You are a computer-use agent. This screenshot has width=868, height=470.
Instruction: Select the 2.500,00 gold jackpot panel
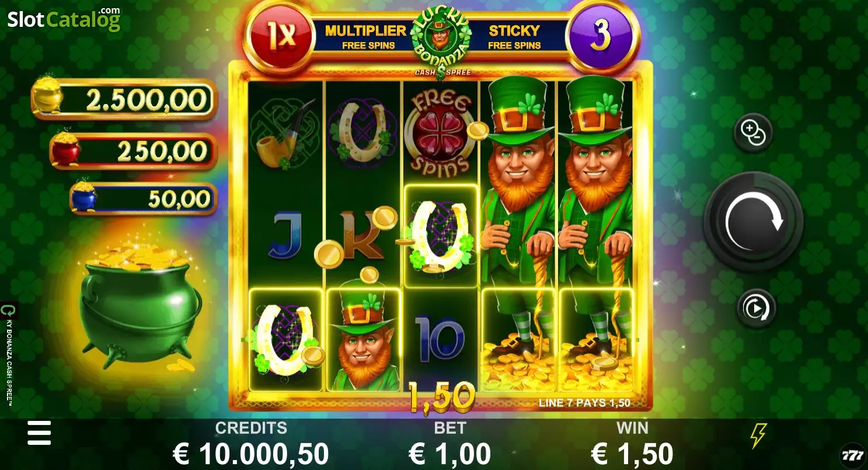click(124, 99)
